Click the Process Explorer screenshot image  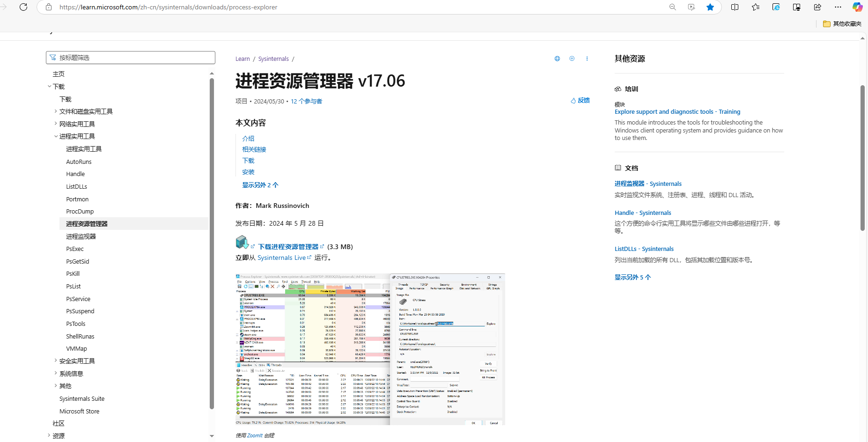pyautogui.click(x=370, y=349)
